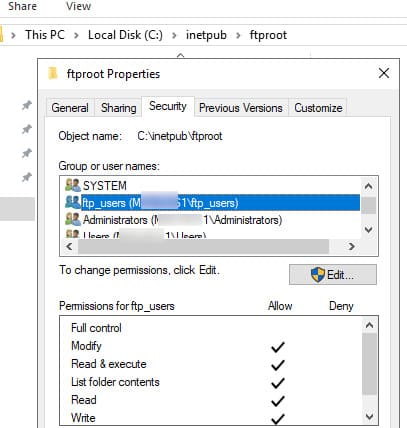407x428 pixels.
Task: Click the Edit... permissions button
Action: click(x=333, y=275)
